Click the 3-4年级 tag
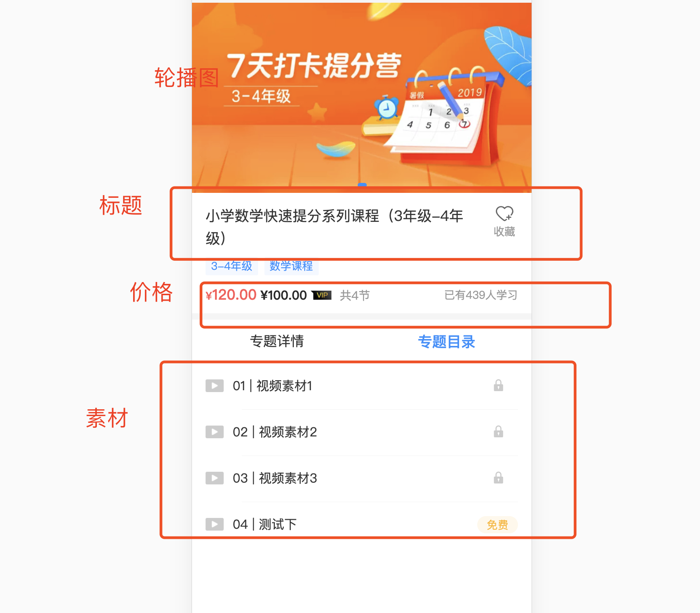The image size is (700, 613). [x=232, y=266]
